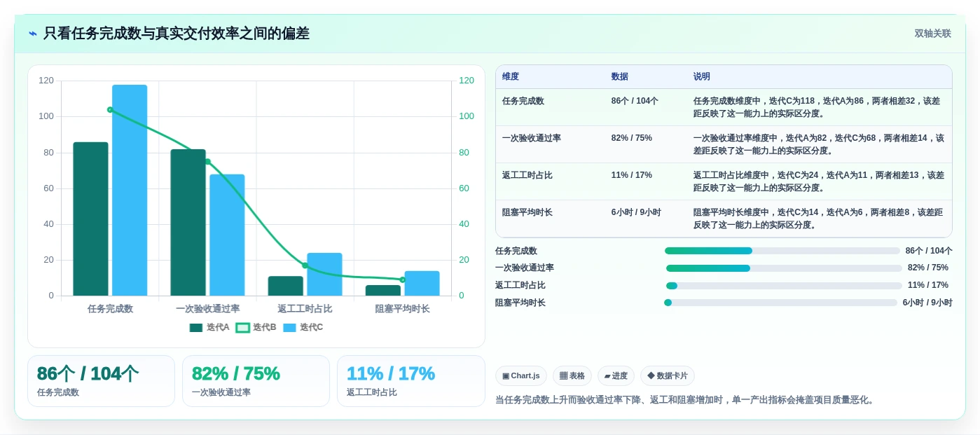
Task: Click the 阻塞平均时长 x-axis label
Action: pos(402,308)
